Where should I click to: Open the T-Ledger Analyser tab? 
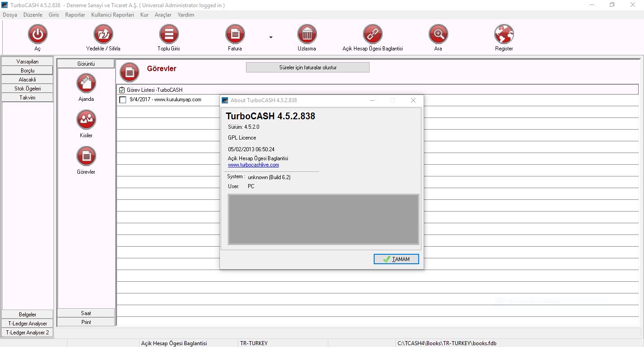coord(27,323)
